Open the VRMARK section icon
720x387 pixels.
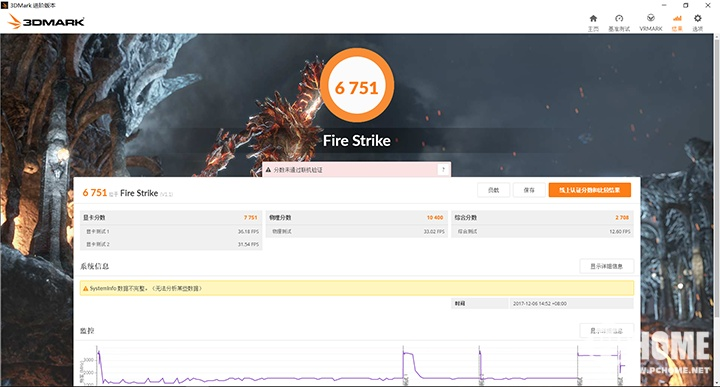pyautogui.click(x=651, y=18)
